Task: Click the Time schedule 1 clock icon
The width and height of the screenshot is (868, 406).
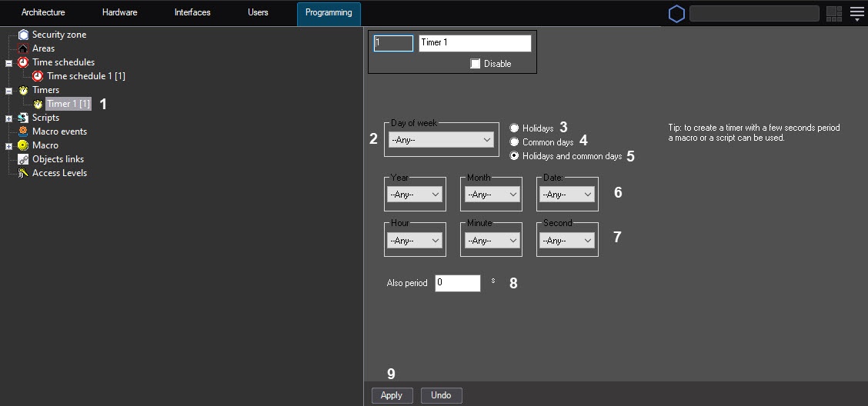Action: click(38, 76)
